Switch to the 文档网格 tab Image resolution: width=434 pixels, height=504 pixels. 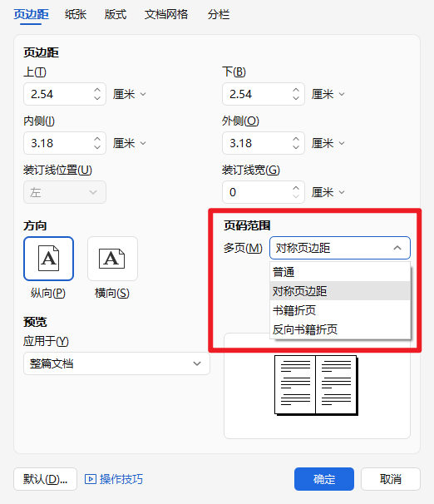click(x=166, y=14)
